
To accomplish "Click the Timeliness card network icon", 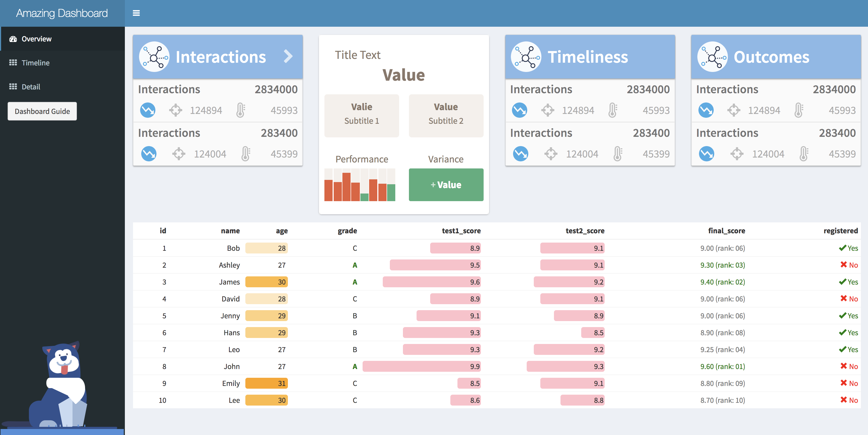I will (x=526, y=57).
